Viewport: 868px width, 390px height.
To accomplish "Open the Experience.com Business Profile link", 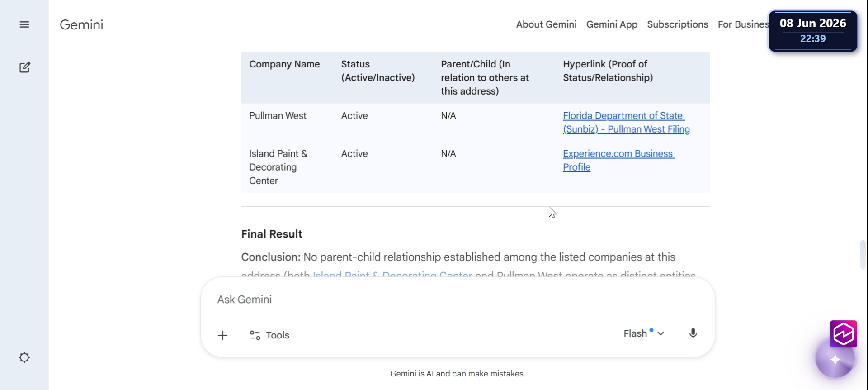I will coord(618,160).
